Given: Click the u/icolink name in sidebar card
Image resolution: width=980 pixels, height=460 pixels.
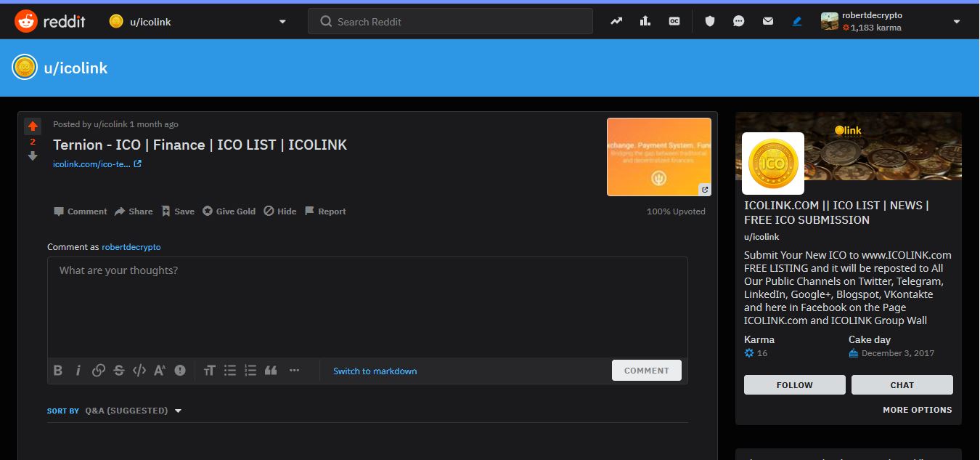Looking at the screenshot, I should pos(761,237).
